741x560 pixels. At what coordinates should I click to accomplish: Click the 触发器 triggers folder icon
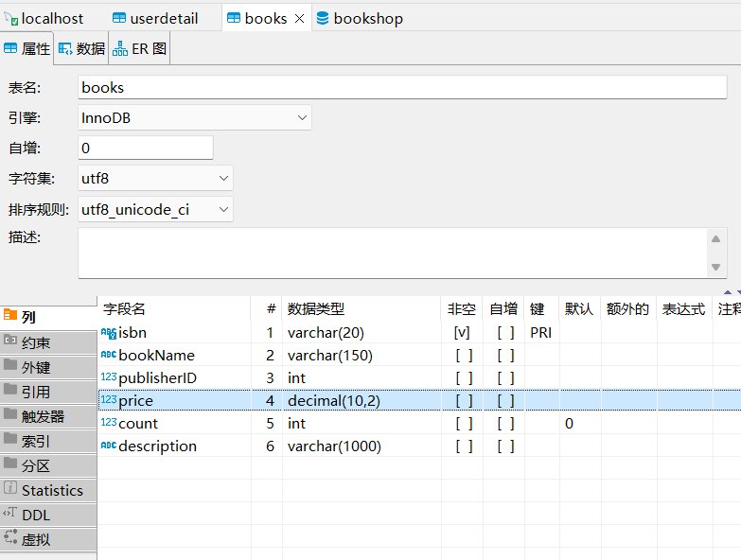(10, 414)
